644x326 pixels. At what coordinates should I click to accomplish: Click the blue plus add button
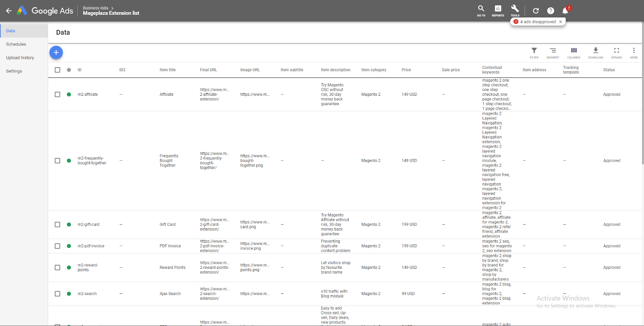[x=56, y=52]
